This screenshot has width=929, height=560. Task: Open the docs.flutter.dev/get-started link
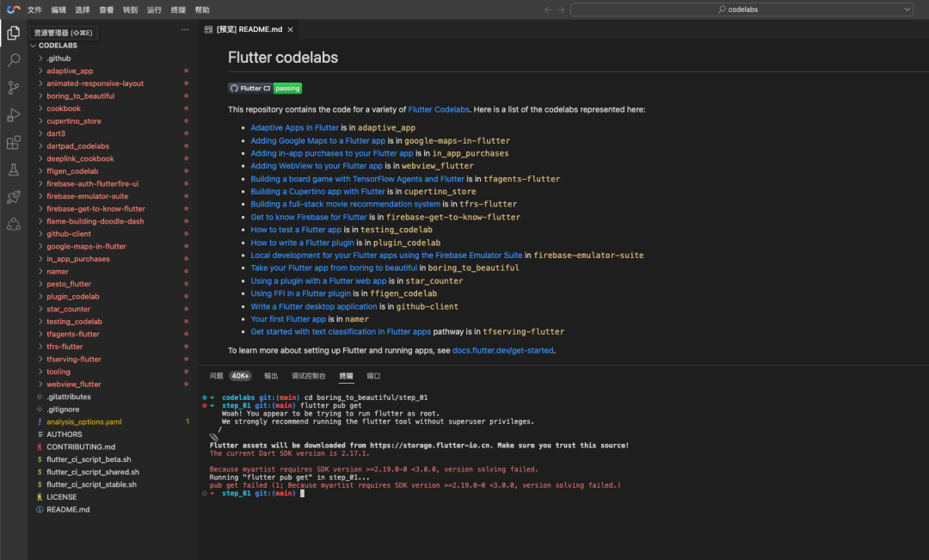point(502,351)
